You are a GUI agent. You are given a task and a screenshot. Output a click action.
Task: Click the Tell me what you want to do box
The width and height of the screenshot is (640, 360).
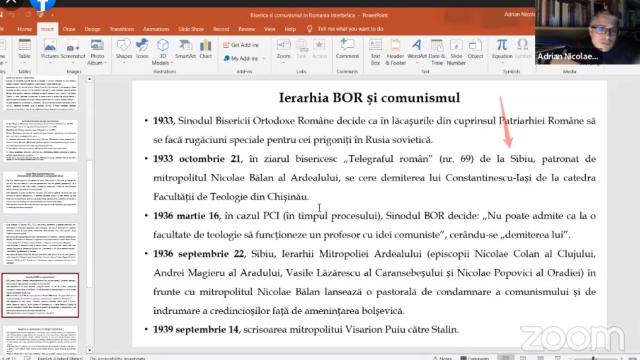point(350,29)
